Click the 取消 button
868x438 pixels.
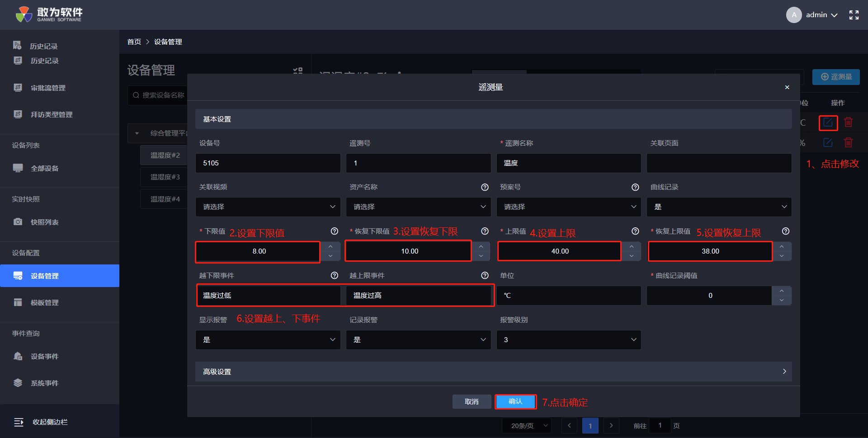point(472,401)
